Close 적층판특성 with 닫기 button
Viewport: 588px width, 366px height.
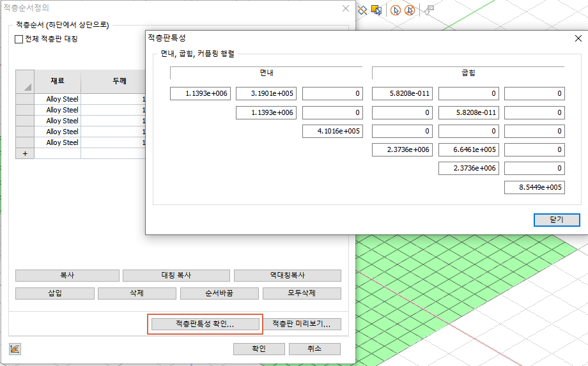[x=557, y=220]
